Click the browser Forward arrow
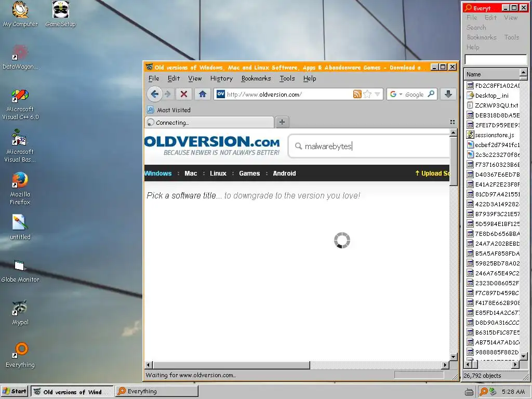 point(168,94)
